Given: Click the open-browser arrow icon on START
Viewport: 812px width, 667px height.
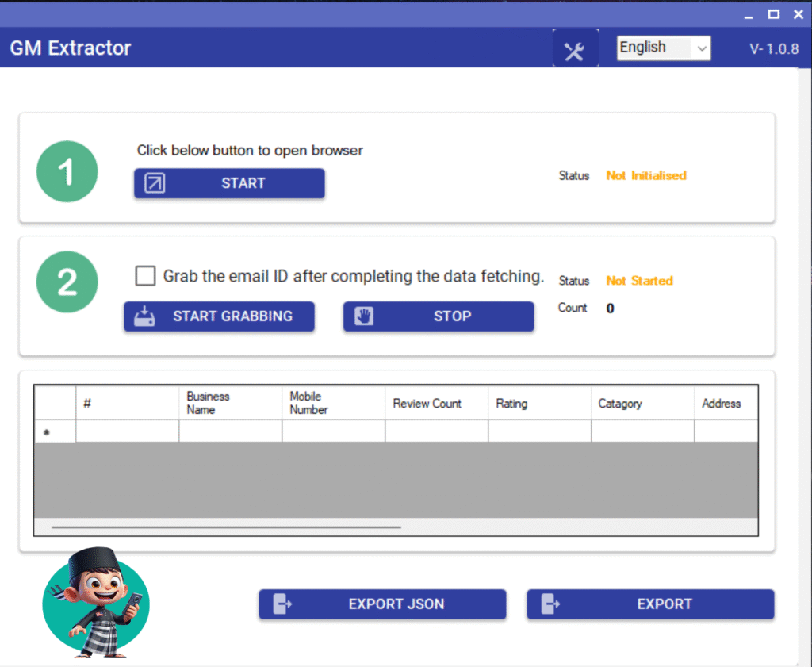Looking at the screenshot, I should (x=155, y=183).
